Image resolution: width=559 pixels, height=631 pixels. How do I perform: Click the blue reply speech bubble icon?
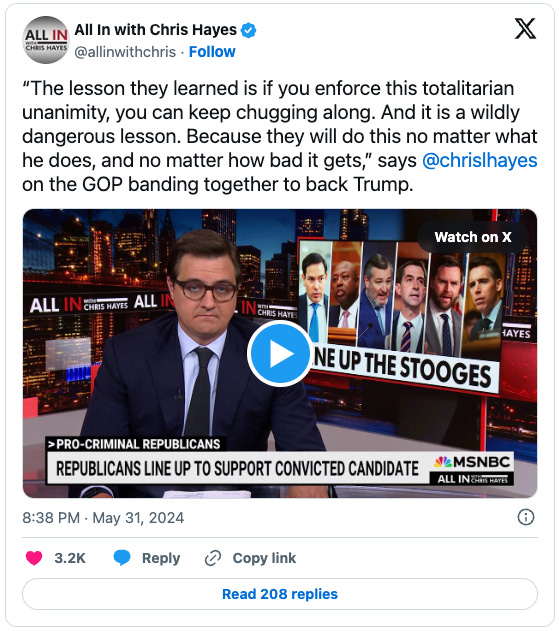click(122, 557)
